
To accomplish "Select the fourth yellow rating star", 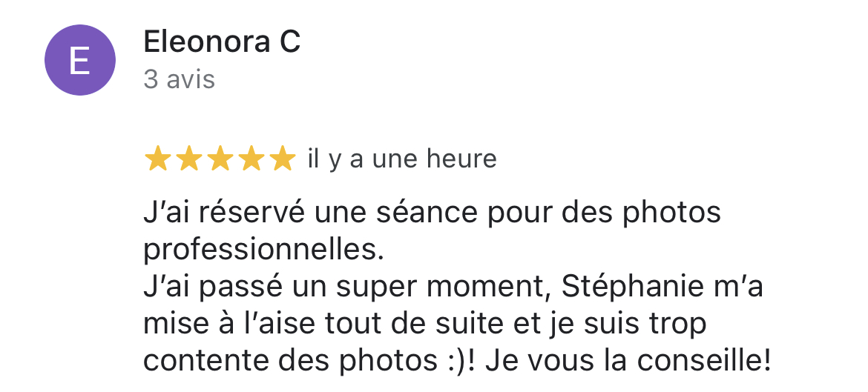I will click(251, 159).
